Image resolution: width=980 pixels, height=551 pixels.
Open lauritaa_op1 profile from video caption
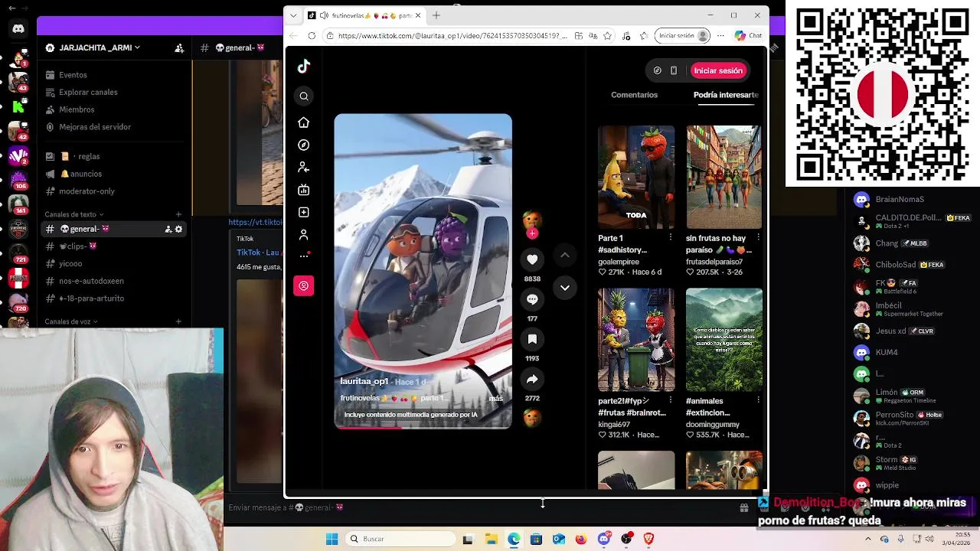click(x=364, y=381)
